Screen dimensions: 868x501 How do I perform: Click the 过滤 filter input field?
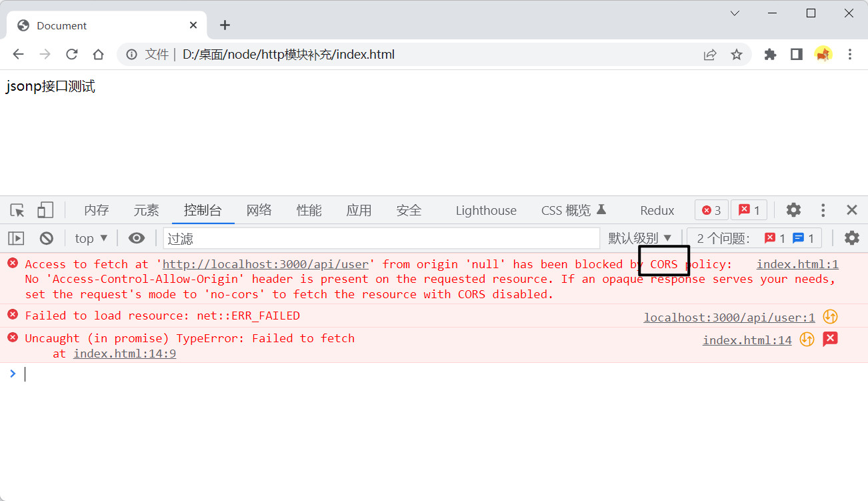click(x=381, y=238)
